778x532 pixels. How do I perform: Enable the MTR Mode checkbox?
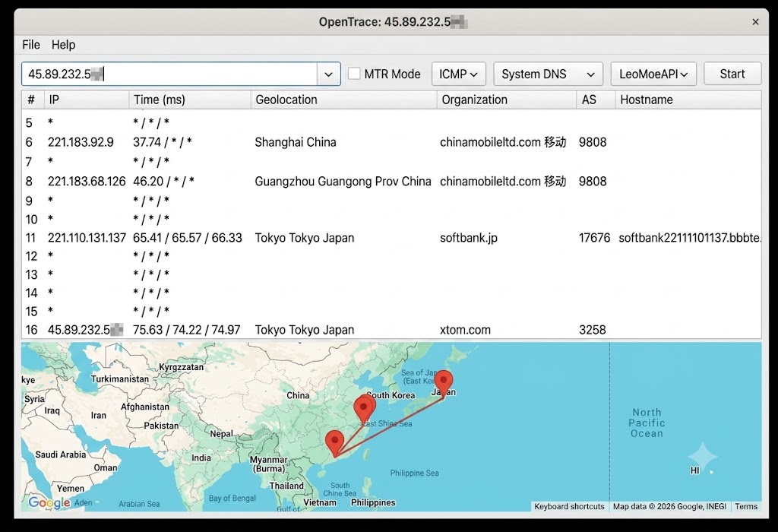354,74
